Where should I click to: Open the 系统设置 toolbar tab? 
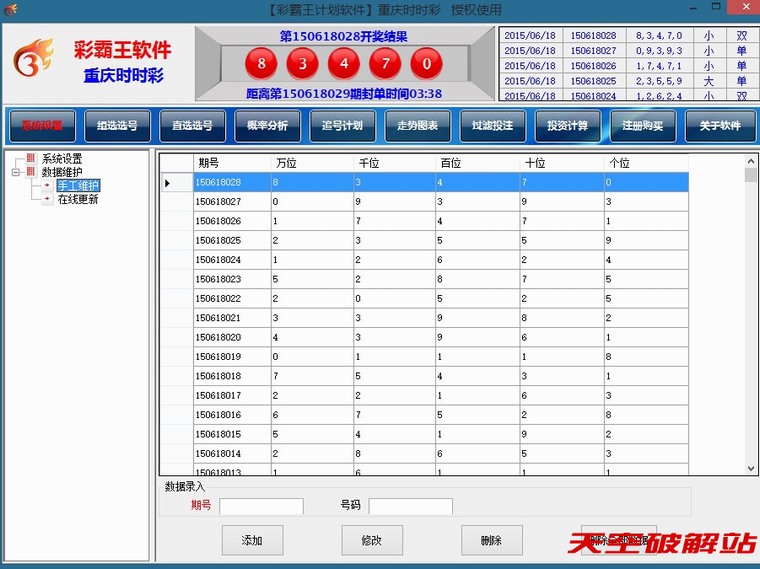click(x=42, y=126)
